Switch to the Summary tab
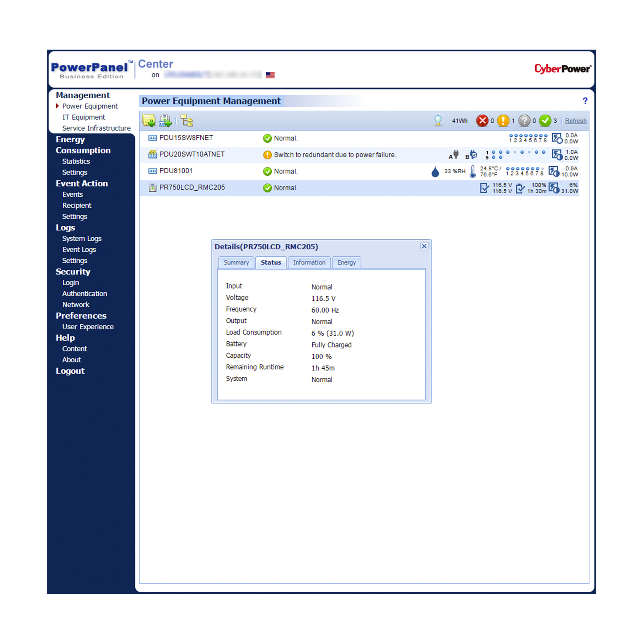Screen dimensions: 644x644 click(x=236, y=263)
